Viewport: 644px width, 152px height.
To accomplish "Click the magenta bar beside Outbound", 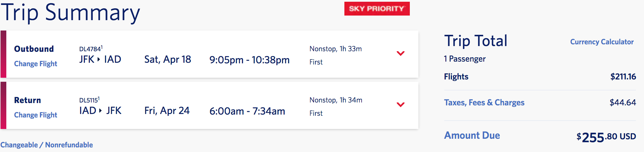I will coord(3,54).
